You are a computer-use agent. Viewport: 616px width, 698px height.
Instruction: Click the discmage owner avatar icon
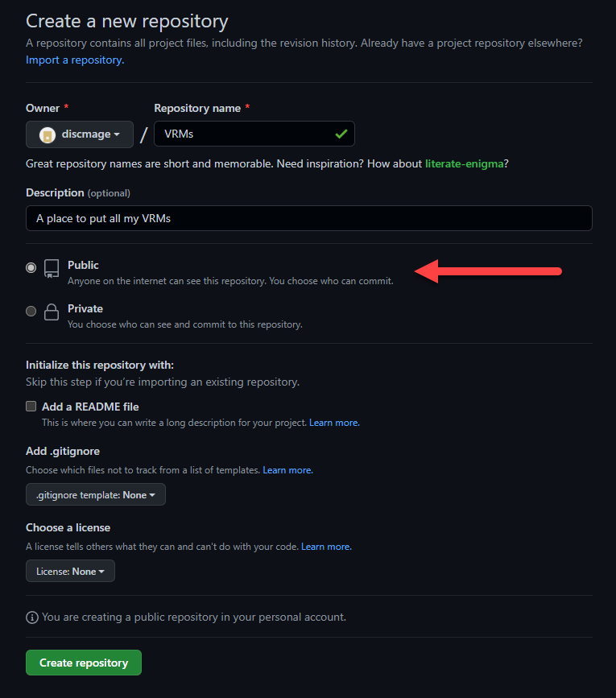click(48, 134)
